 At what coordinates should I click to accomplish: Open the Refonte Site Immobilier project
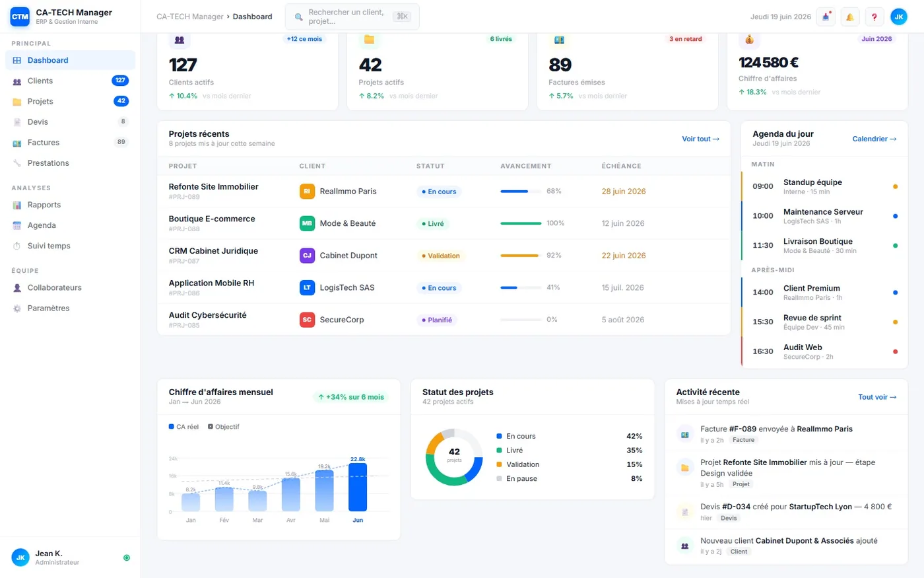click(213, 187)
